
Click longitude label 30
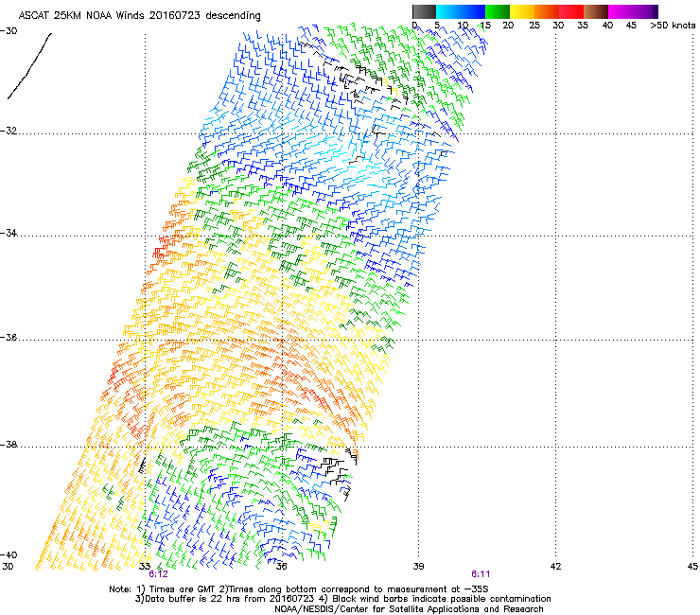pyautogui.click(x=8, y=567)
